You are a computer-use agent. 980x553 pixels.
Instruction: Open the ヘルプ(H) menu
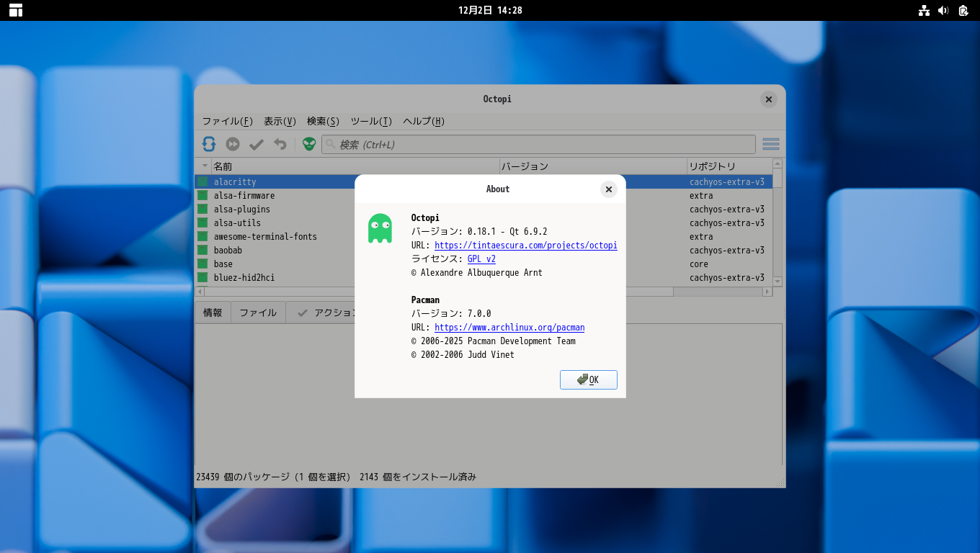(x=424, y=121)
